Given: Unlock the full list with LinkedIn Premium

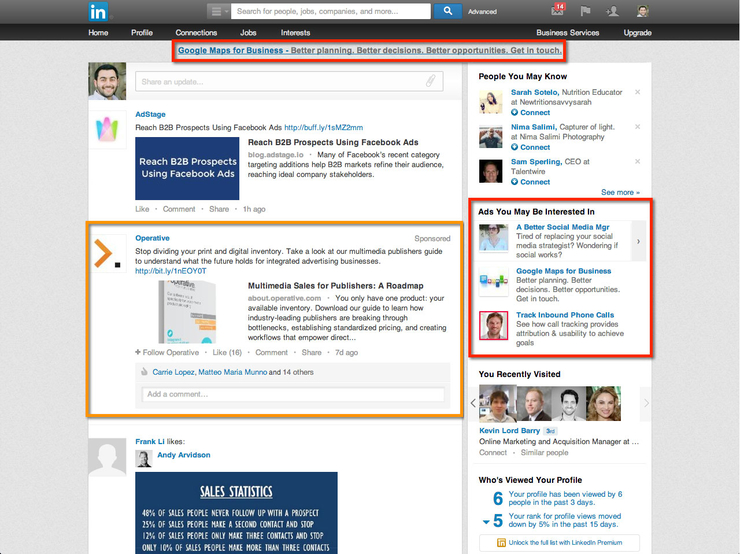Looking at the screenshot, I should (559, 543).
